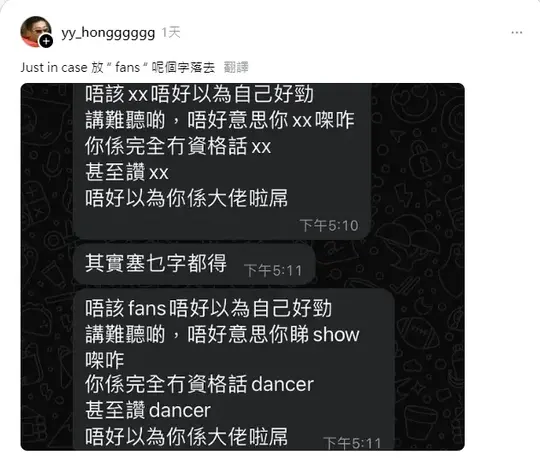540x461 pixels.
Task: Click the 翻譯 translate link
Action: click(x=236, y=67)
